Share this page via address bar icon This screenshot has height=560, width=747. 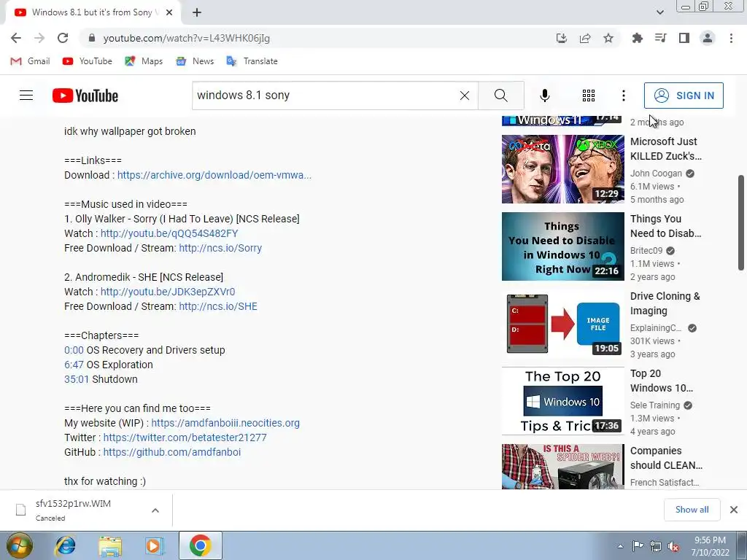tap(585, 38)
